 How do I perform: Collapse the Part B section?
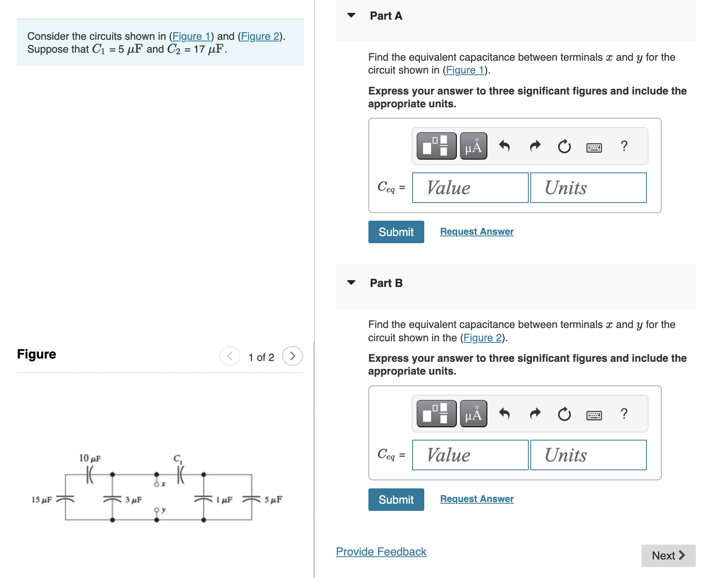[352, 283]
